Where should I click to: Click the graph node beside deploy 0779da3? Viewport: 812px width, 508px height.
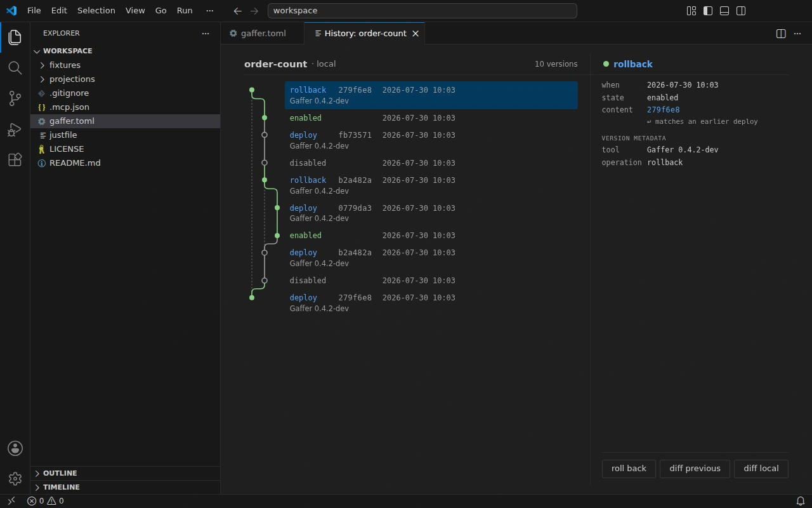click(277, 208)
